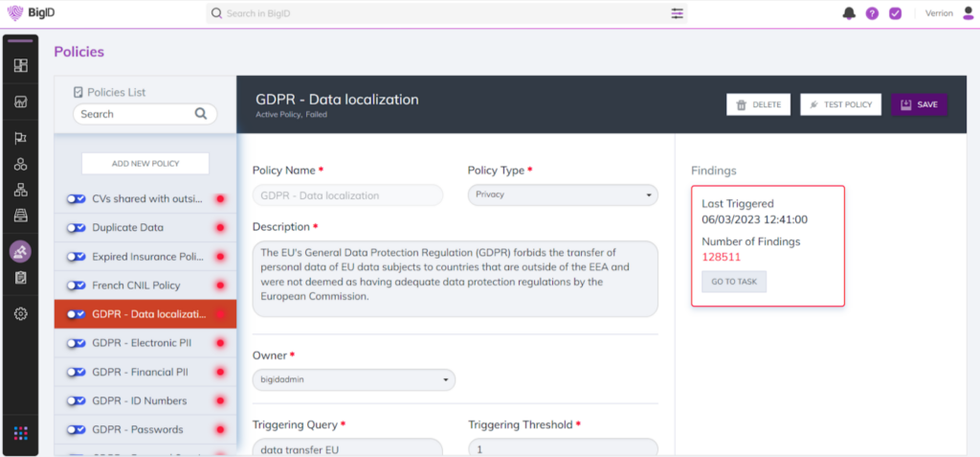Image resolution: width=980 pixels, height=457 pixels.
Task: Select GDPR - Financial PII policy
Action: pos(140,372)
